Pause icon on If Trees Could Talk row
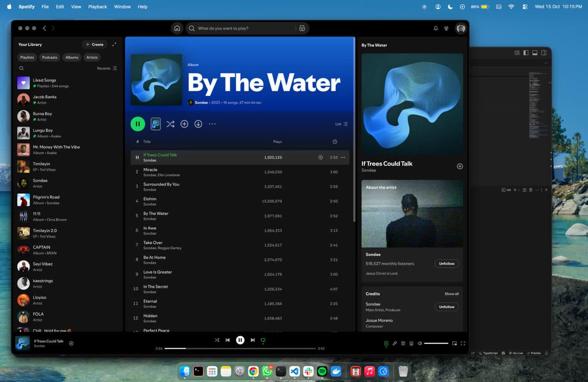Screen dimensions: 588x382 [137, 157]
